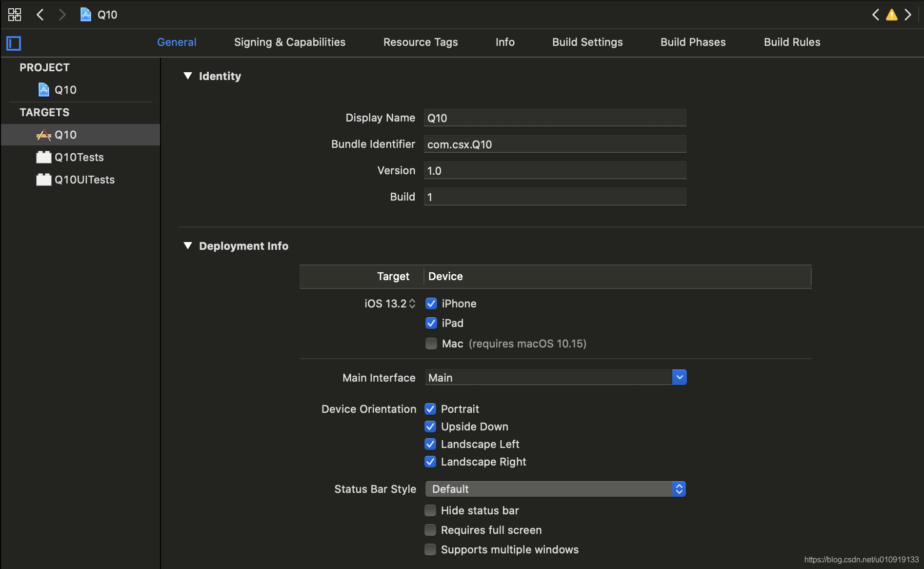Select the Q10 project file icon
This screenshot has height=569, width=924.
tap(44, 90)
